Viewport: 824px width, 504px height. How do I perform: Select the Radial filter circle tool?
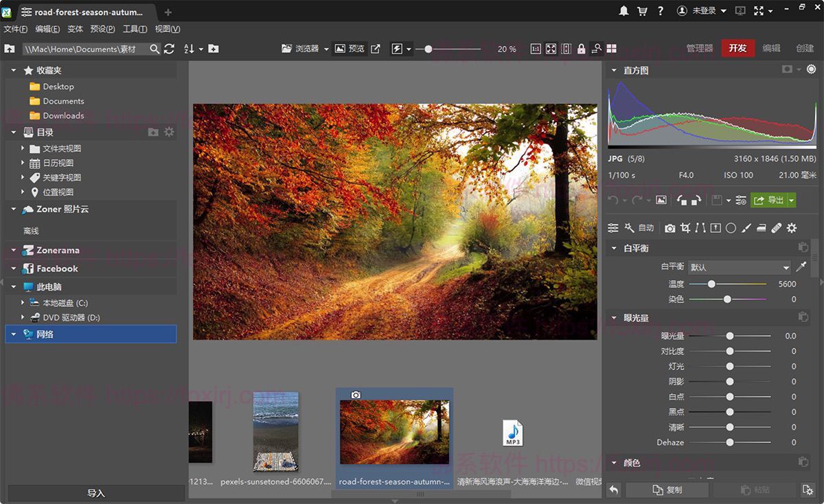click(x=732, y=227)
